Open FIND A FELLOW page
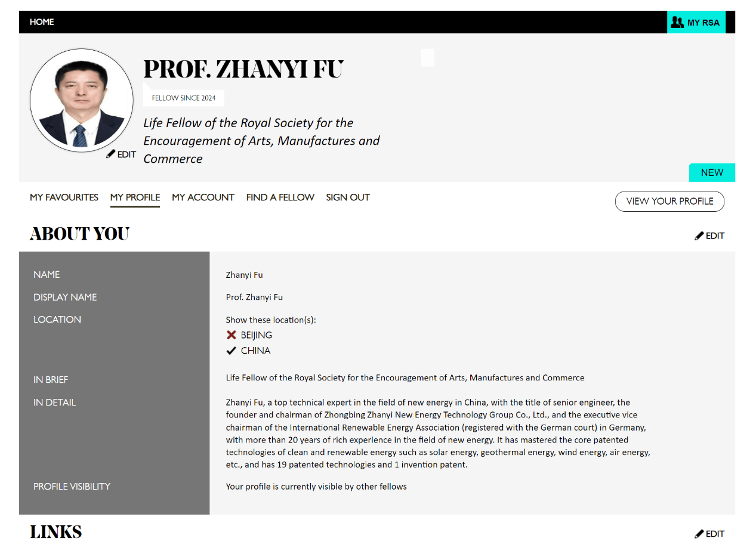Image resolution: width=756 pixels, height=548 pixels. coord(280,197)
